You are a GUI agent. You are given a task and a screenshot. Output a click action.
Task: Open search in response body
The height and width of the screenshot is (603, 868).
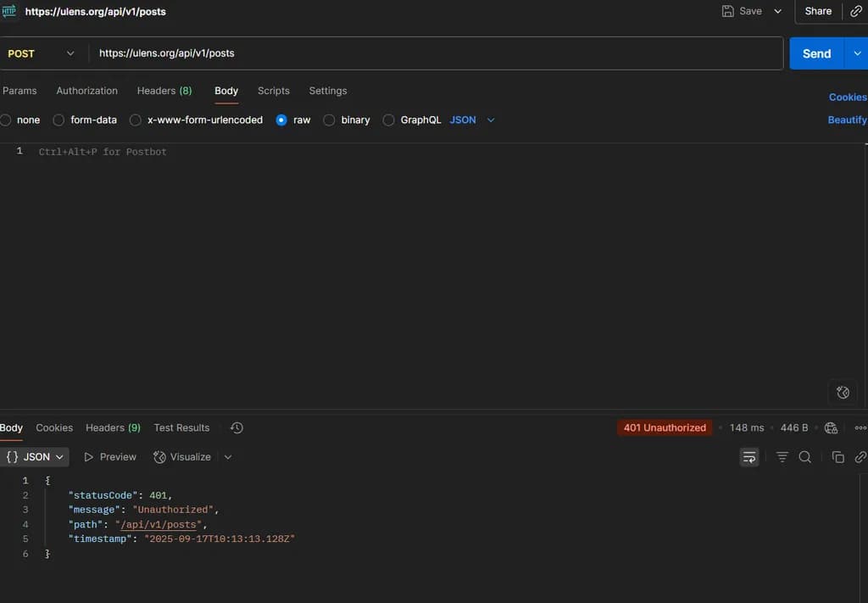tap(805, 457)
